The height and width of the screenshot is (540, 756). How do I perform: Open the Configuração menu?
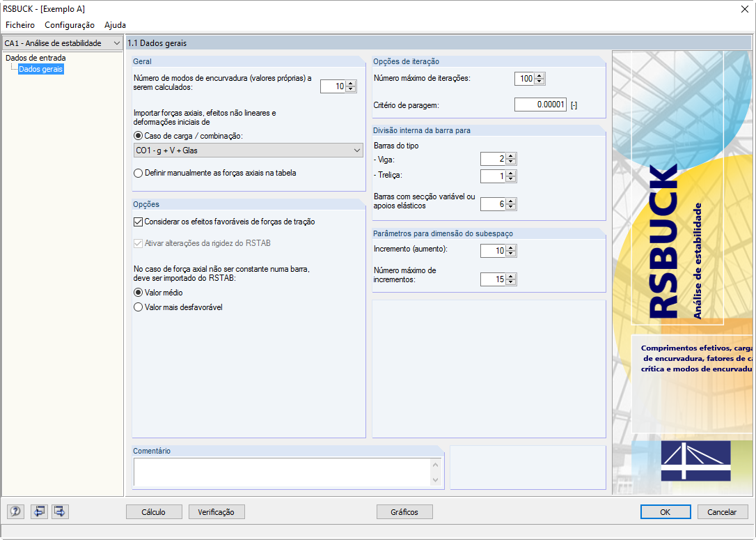[70, 24]
